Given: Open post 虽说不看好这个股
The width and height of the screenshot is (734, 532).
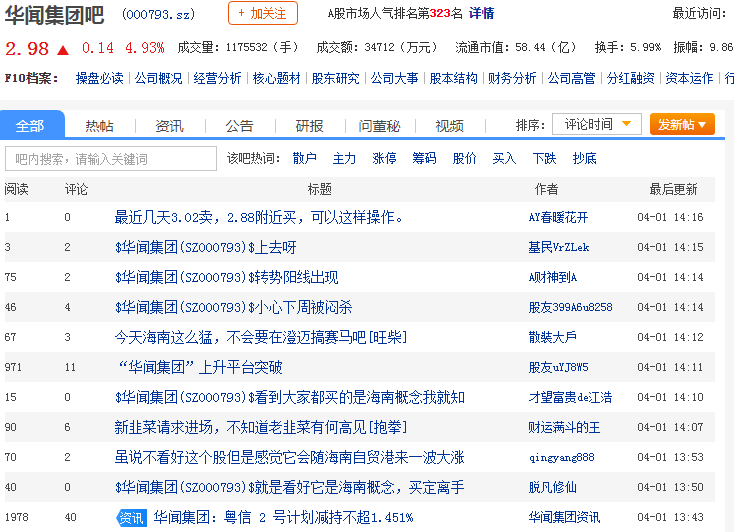Looking at the screenshot, I should coord(290,457).
